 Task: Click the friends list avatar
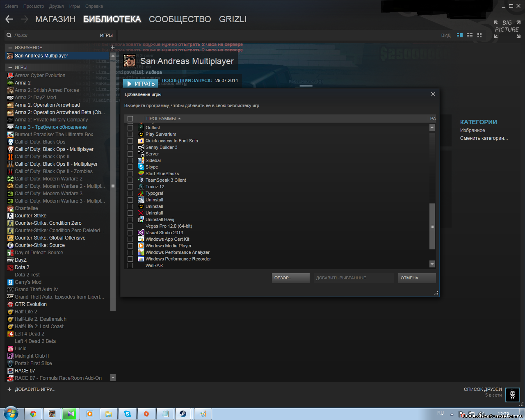pos(512,395)
